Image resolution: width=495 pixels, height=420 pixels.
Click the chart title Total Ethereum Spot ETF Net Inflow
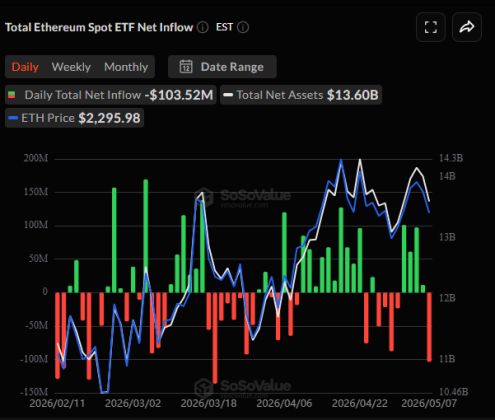click(x=99, y=27)
